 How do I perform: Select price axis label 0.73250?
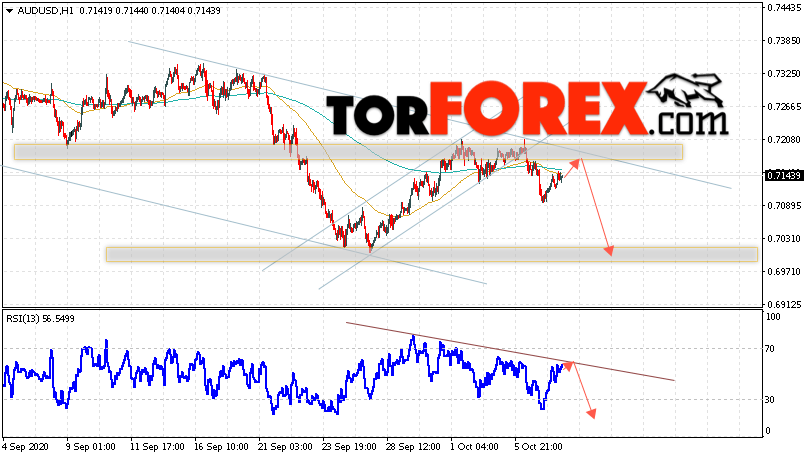click(784, 74)
